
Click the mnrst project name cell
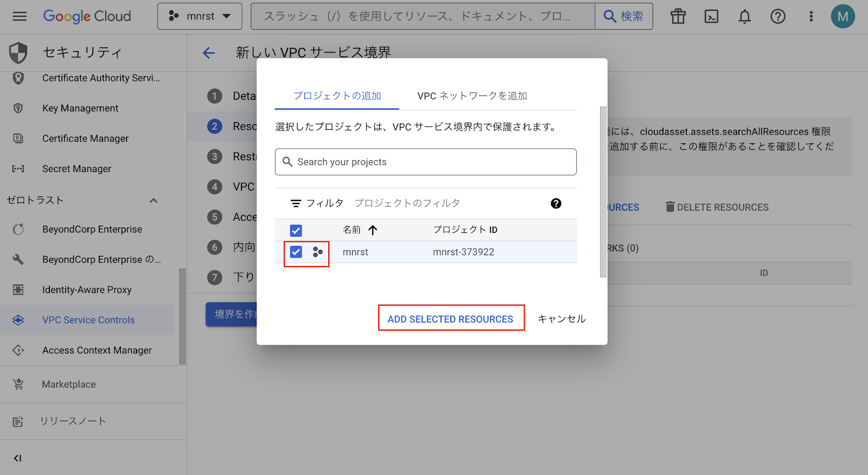pos(355,252)
